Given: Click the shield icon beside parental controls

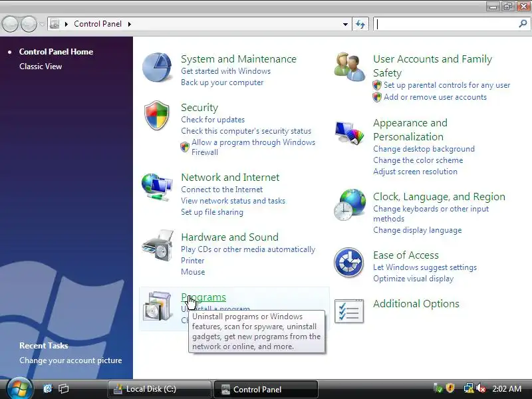Looking at the screenshot, I should tap(377, 85).
